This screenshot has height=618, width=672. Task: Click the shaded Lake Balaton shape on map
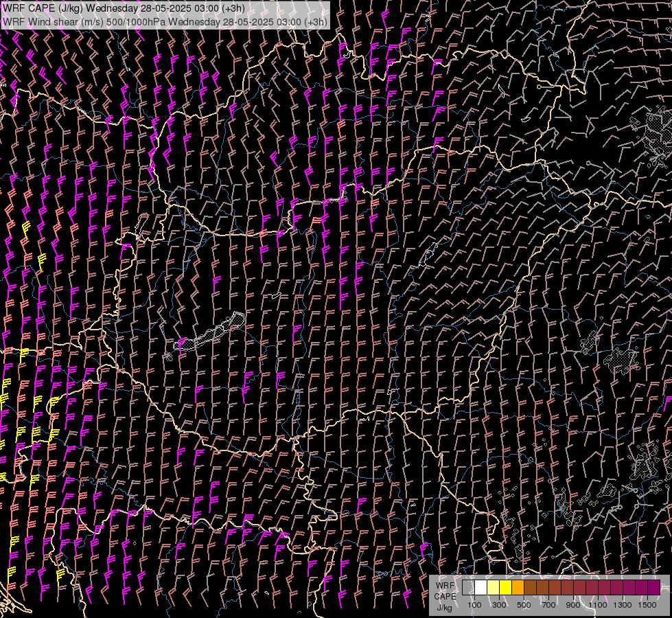pyautogui.click(x=210, y=334)
